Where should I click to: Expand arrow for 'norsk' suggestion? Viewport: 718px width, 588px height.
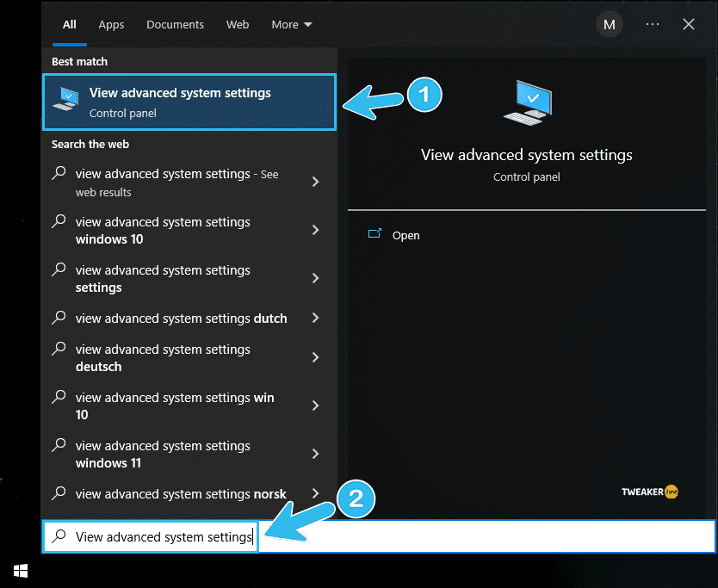(x=315, y=493)
